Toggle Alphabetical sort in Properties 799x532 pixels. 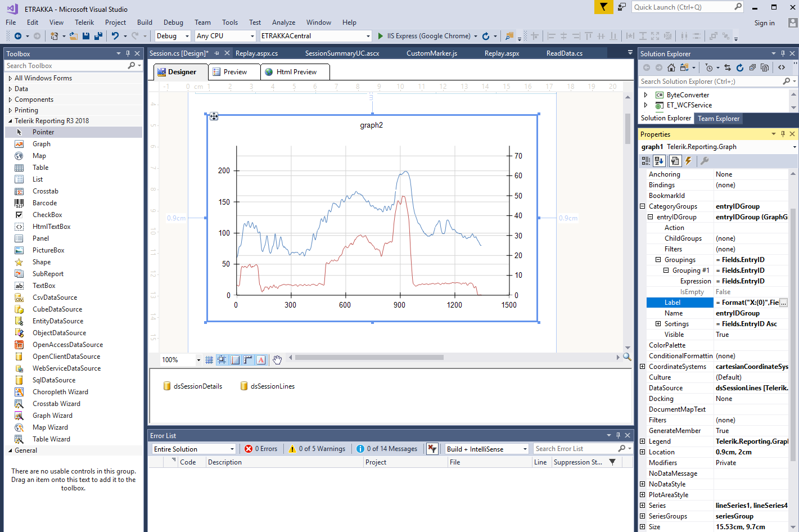tap(659, 161)
